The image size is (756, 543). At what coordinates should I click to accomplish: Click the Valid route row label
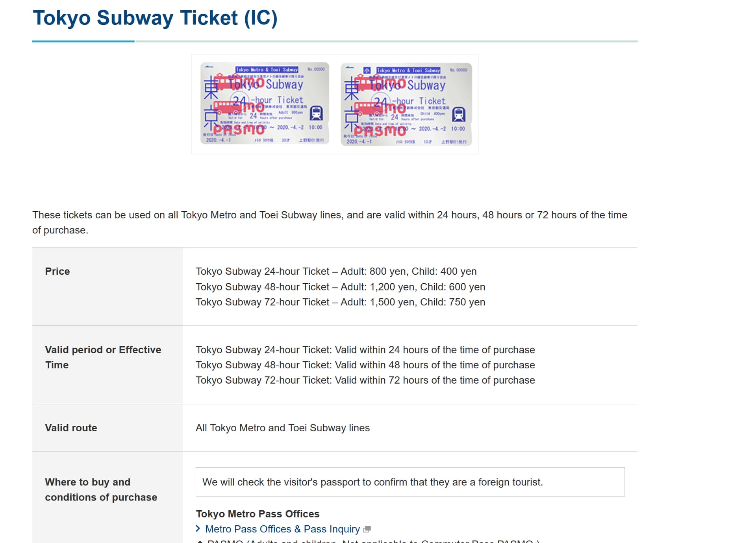[x=71, y=428]
